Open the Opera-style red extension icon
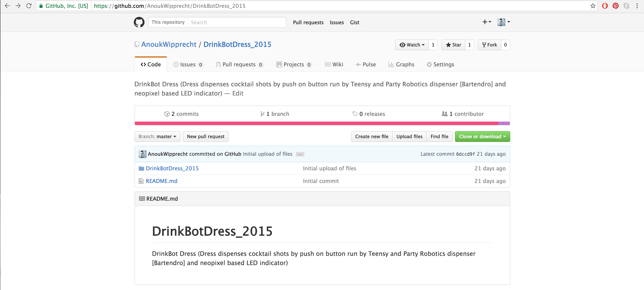The image size is (644, 290). pyautogui.click(x=605, y=6)
